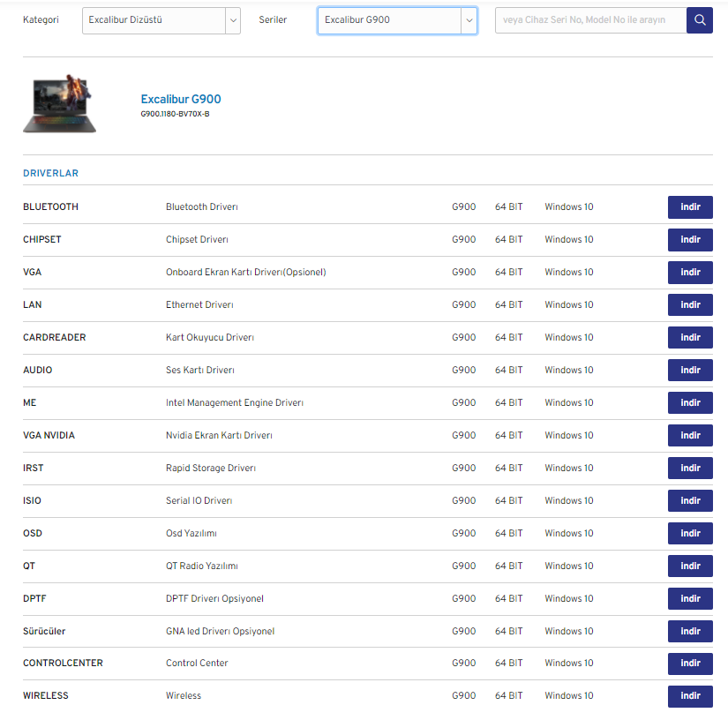The width and height of the screenshot is (728, 720).
Task: Click İndir for Control Center
Action: tap(690, 664)
